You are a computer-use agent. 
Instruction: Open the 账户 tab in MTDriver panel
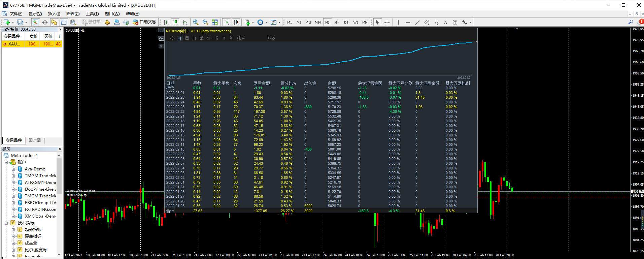(241, 39)
